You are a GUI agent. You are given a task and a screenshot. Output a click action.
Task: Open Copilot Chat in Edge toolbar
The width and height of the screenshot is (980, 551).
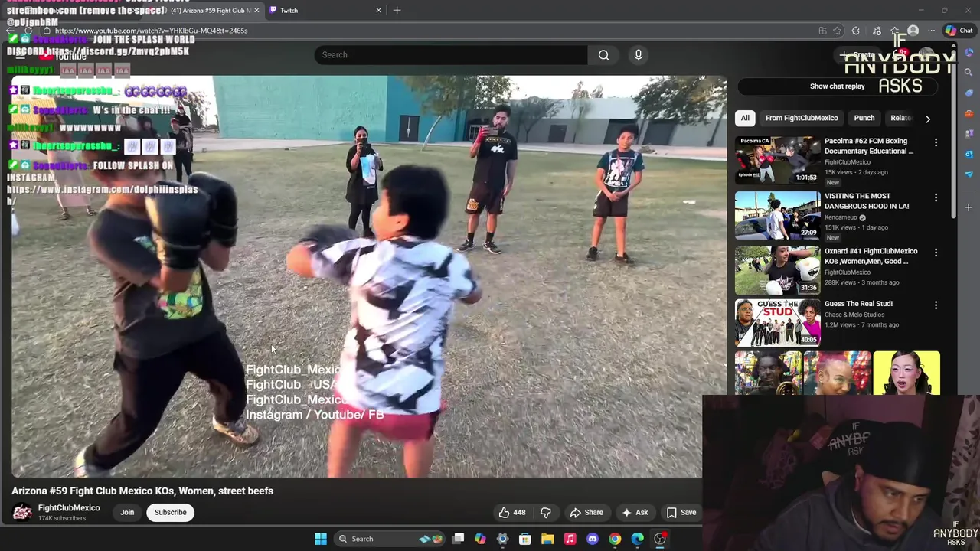959,31
